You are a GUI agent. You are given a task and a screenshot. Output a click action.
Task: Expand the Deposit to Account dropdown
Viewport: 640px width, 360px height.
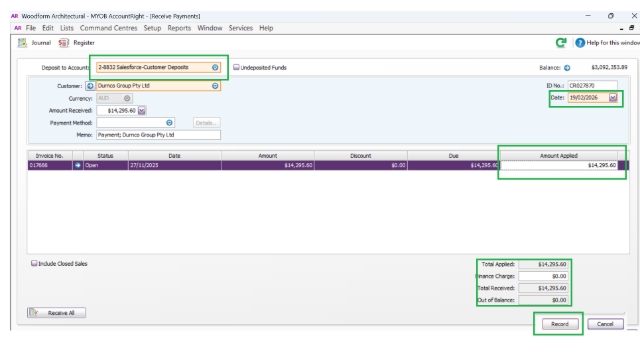[x=215, y=67]
